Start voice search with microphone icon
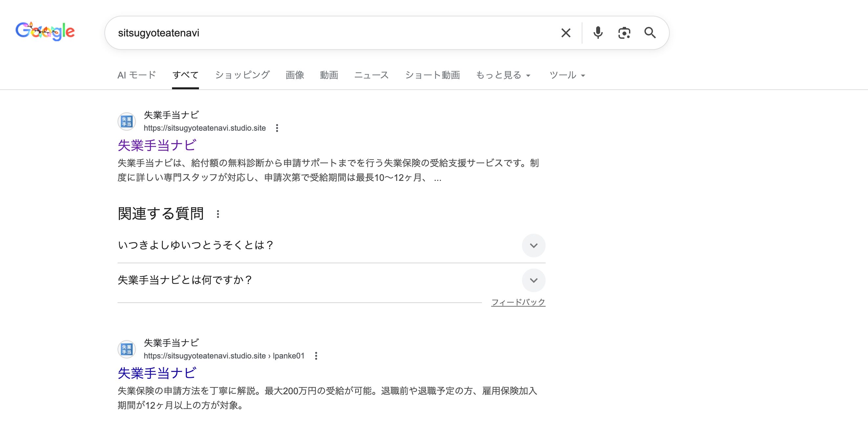Screen dimensions: 868x432 pyautogui.click(x=598, y=33)
